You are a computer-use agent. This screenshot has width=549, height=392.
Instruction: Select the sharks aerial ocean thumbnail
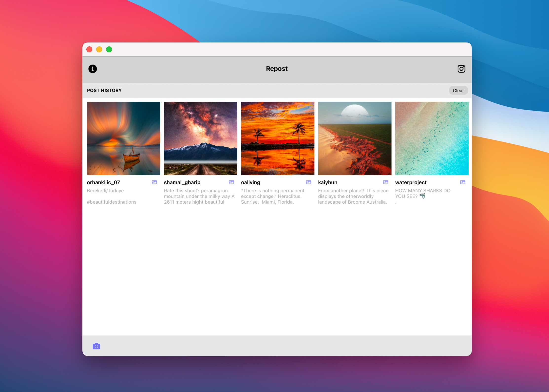click(x=432, y=138)
